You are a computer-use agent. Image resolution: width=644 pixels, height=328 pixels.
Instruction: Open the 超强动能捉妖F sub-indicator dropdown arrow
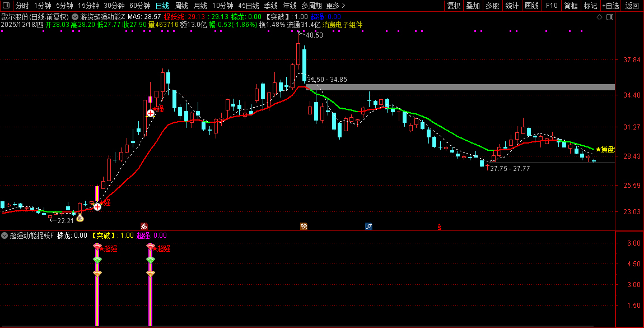(4, 235)
